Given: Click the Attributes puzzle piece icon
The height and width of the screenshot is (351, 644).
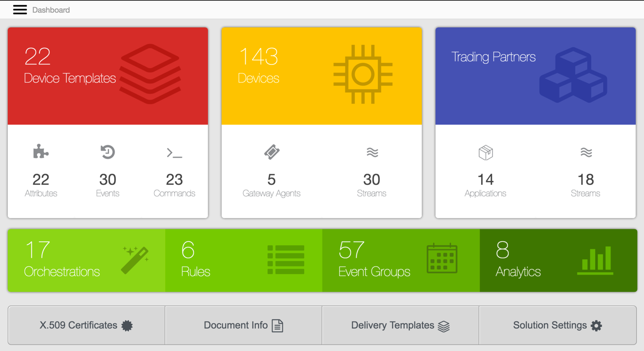Looking at the screenshot, I should [x=41, y=152].
